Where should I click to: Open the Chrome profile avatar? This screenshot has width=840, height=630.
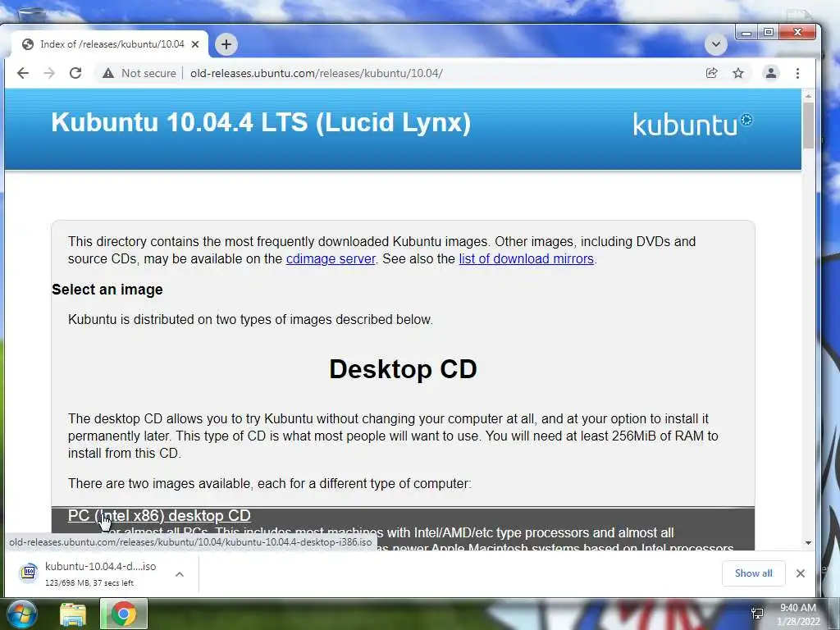point(771,73)
